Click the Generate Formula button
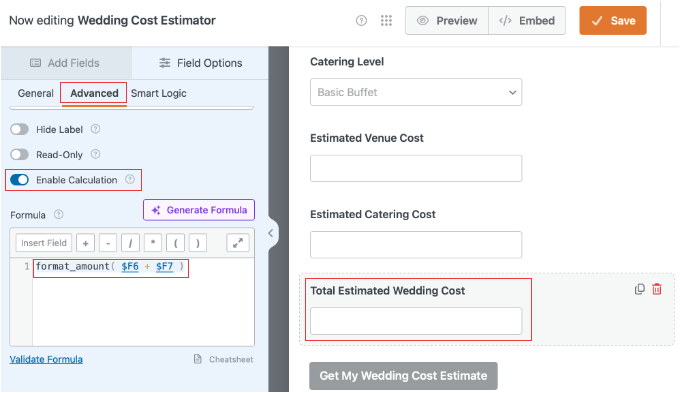This screenshot has height=393, width=680. tap(199, 210)
